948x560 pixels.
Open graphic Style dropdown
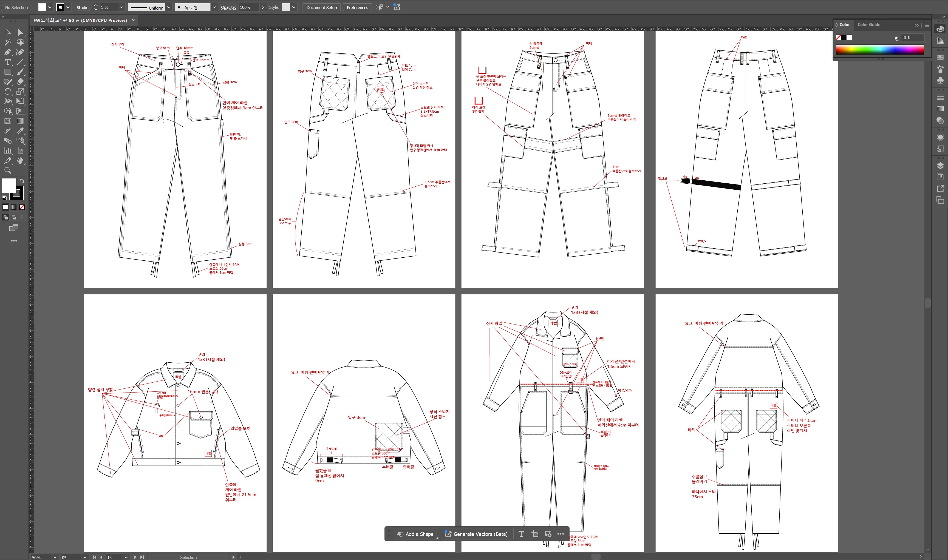click(294, 7)
